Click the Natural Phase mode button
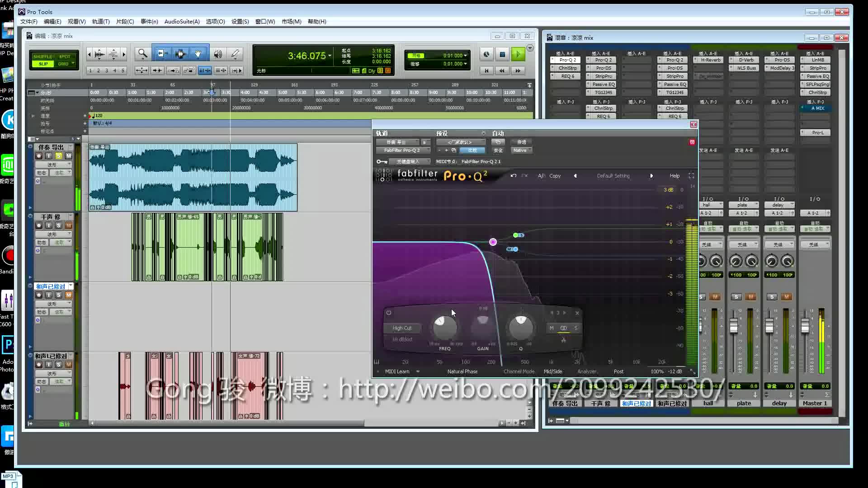The width and height of the screenshot is (868, 488). (x=462, y=371)
